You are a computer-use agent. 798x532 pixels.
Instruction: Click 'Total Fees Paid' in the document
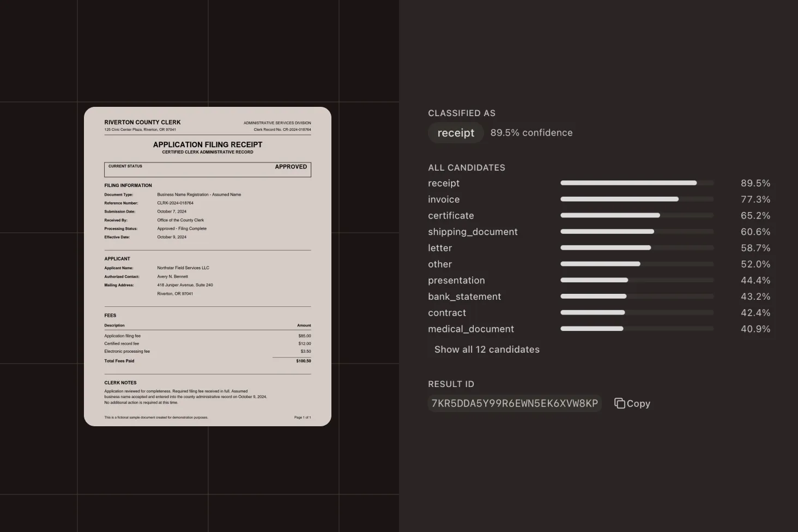pyautogui.click(x=119, y=361)
